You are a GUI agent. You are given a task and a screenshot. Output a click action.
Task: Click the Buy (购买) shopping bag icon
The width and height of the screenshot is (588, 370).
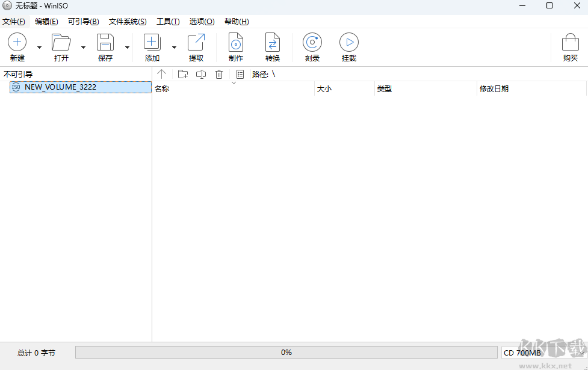(x=570, y=43)
